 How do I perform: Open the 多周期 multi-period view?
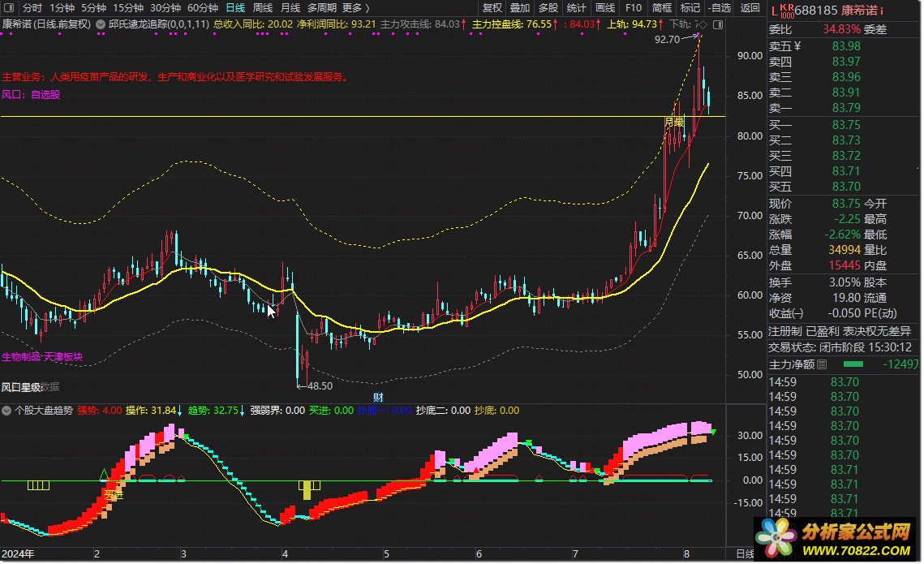point(322,7)
